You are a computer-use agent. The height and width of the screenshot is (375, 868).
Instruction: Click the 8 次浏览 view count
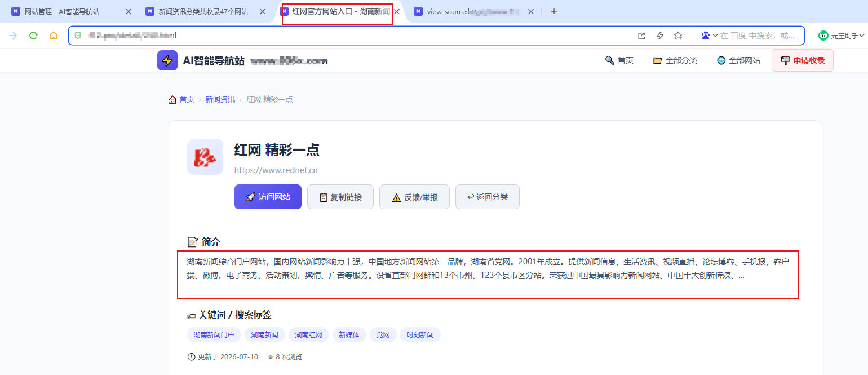point(285,357)
